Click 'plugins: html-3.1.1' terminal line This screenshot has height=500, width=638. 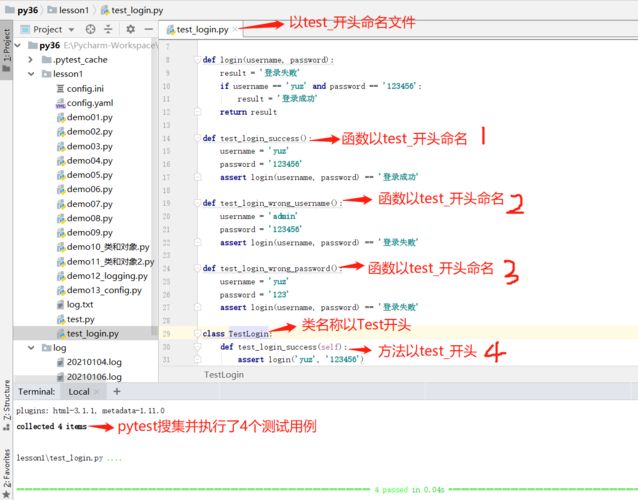pos(90,410)
